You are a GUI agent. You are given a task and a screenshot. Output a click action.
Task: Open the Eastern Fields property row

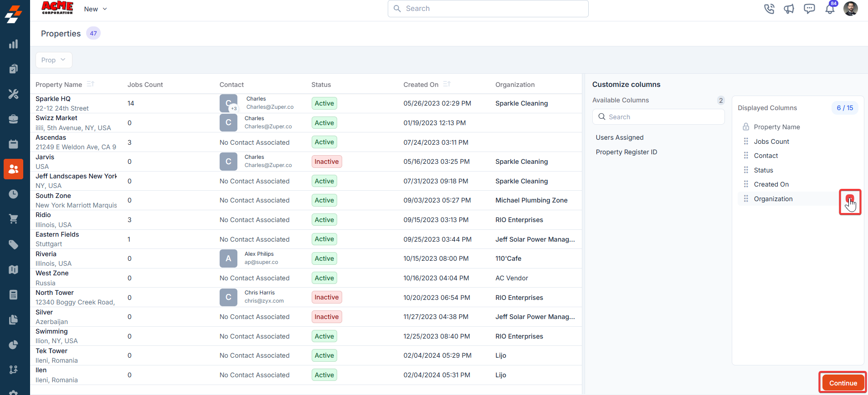coord(306,239)
